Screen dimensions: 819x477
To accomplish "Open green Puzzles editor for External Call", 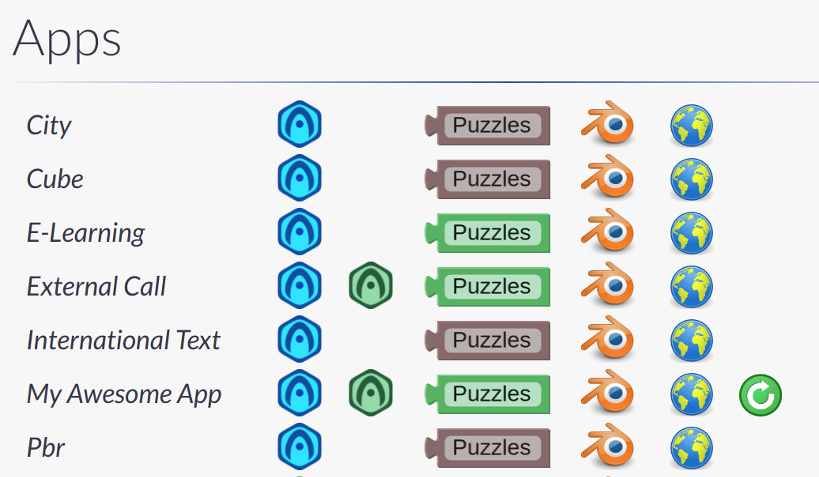I will (487, 287).
